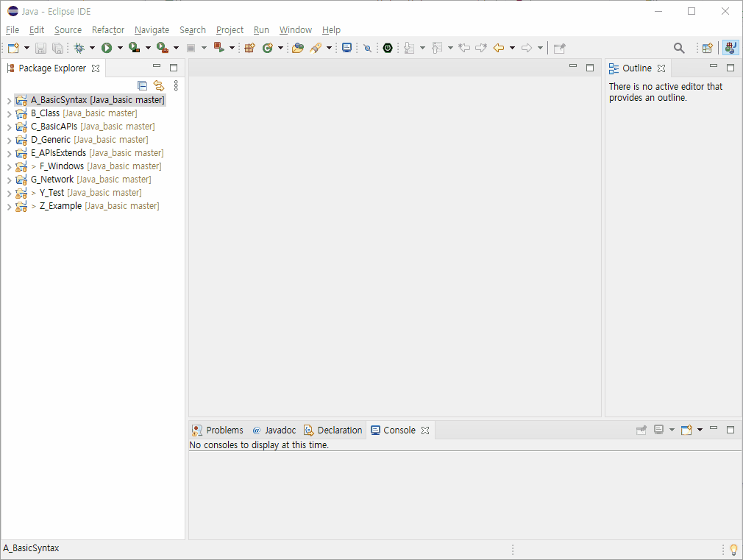This screenshot has width=743, height=560.
Task: Toggle Link with Editor in Package Explorer
Action: (x=159, y=85)
